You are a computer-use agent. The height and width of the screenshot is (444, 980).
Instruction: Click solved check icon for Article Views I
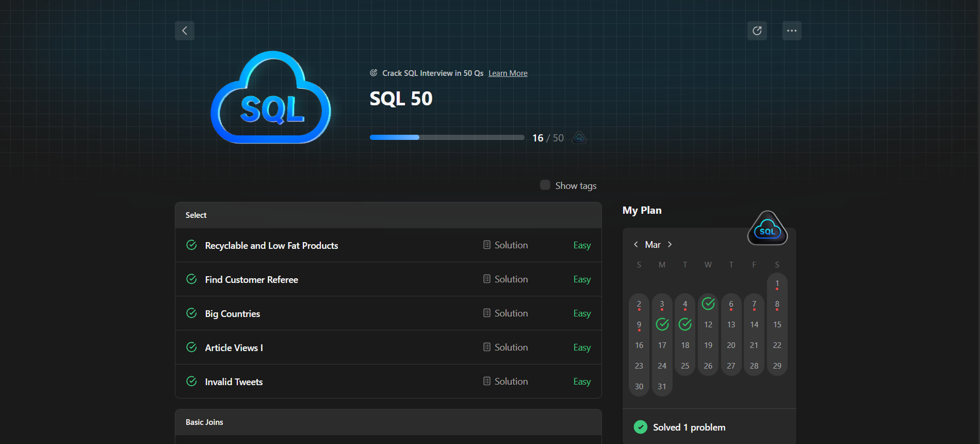(191, 347)
